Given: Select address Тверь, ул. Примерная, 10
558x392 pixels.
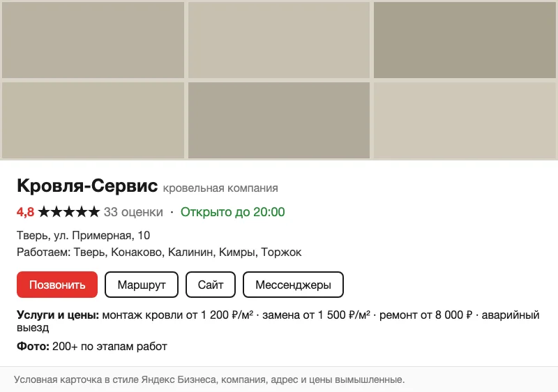Looking at the screenshot, I should coord(83,236).
